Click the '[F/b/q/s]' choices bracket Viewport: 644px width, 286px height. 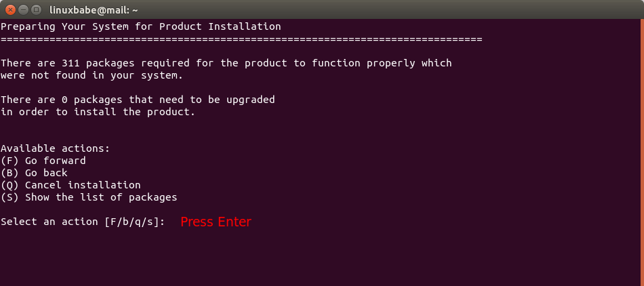[134, 222]
